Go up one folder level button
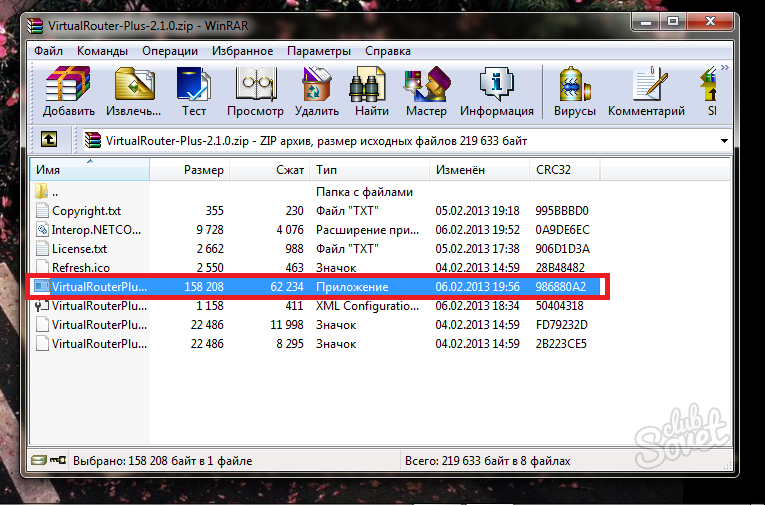 [49, 141]
